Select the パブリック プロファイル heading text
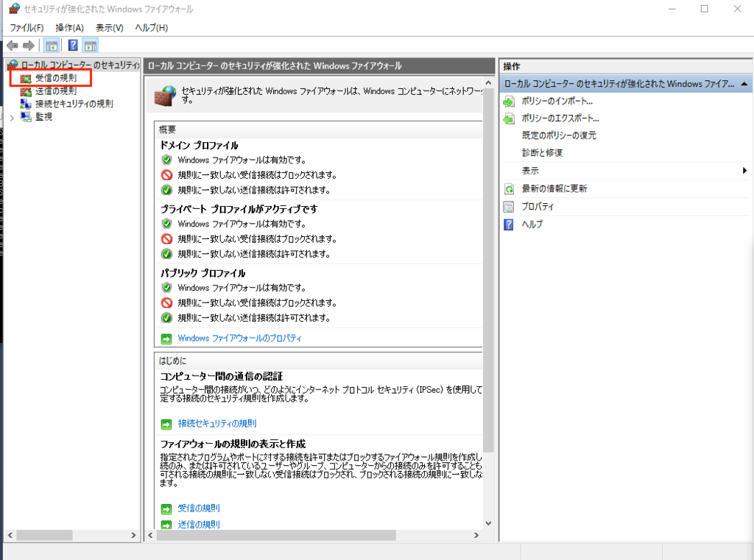This screenshot has height=560, width=754. pos(202,273)
